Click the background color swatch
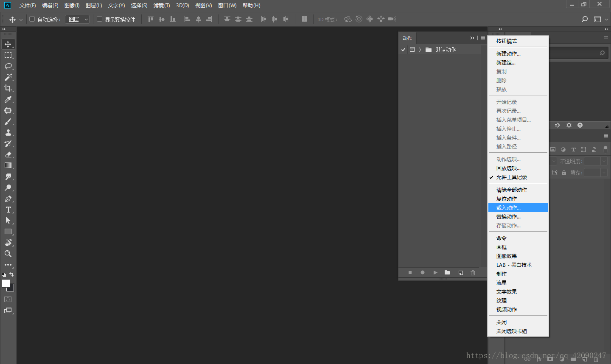The width and height of the screenshot is (611, 364). pos(12,289)
